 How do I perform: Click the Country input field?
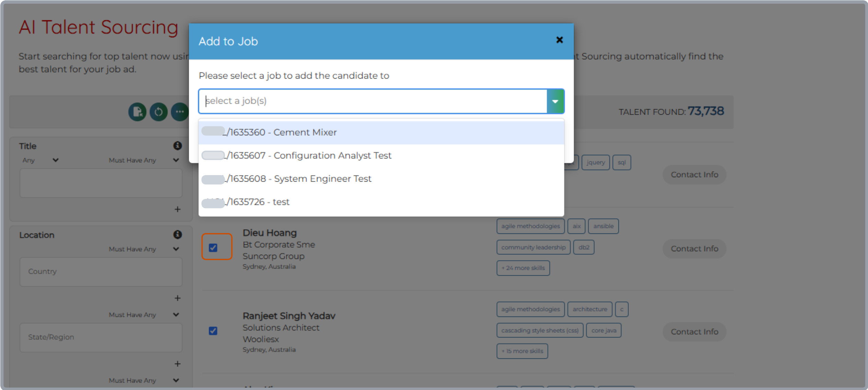101,272
